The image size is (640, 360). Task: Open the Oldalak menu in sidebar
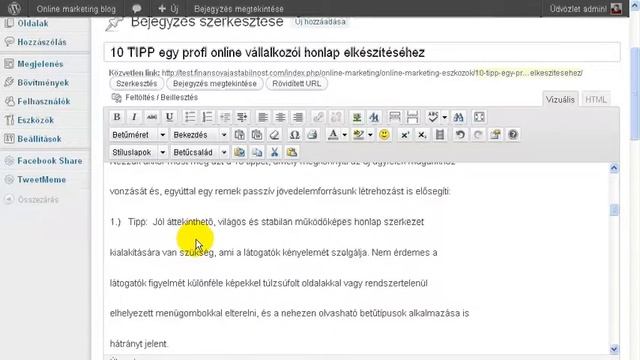(x=33, y=23)
